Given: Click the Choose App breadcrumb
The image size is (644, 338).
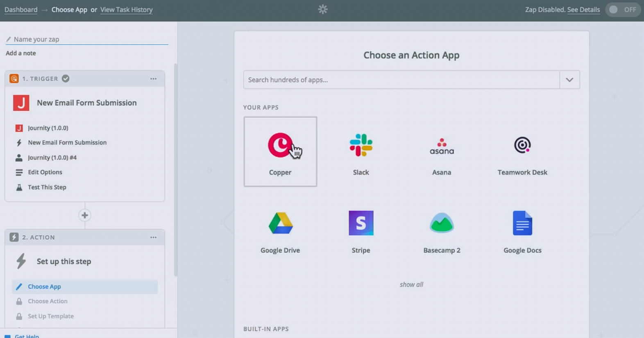Looking at the screenshot, I should [69, 9].
